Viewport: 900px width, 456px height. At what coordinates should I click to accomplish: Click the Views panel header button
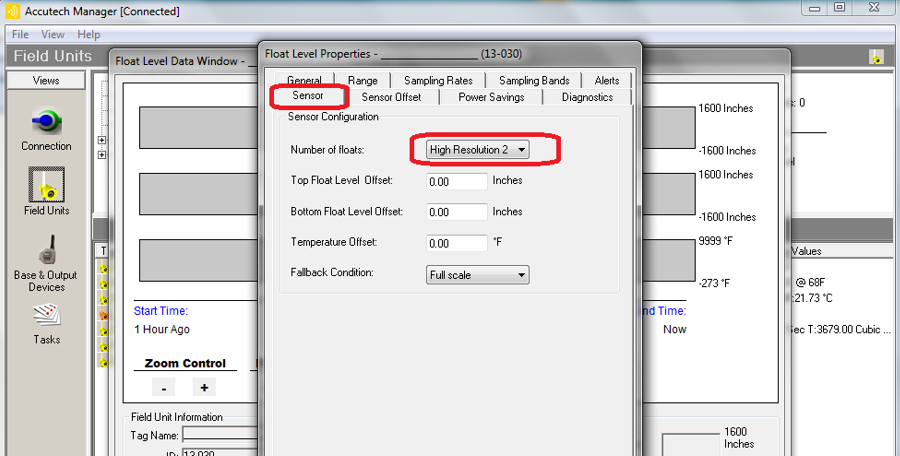[x=46, y=80]
